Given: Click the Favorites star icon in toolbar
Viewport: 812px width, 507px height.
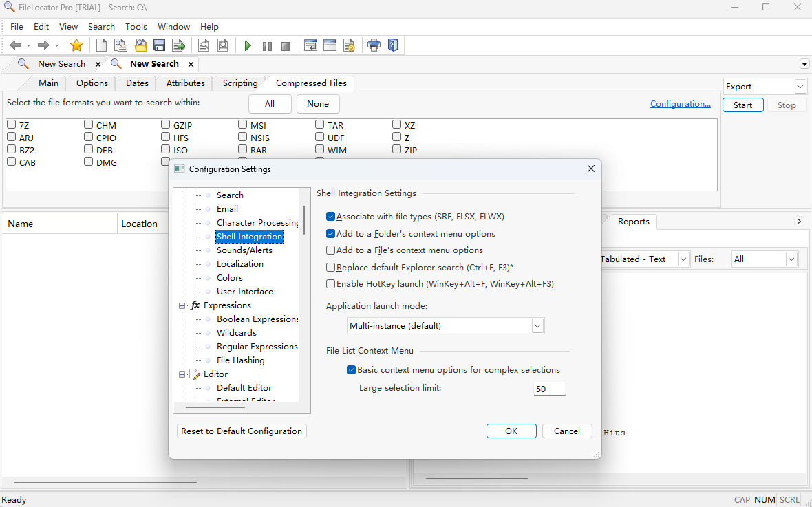Looking at the screenshot, I should pyautogui.click(x=76, y=45).
